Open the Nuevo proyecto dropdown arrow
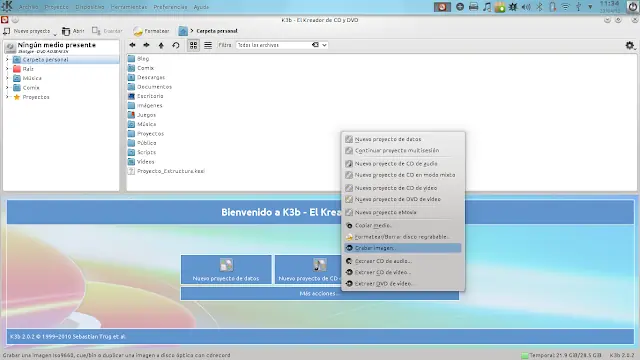The height and width of the screenshot is (360, 640). click(55, 34)
